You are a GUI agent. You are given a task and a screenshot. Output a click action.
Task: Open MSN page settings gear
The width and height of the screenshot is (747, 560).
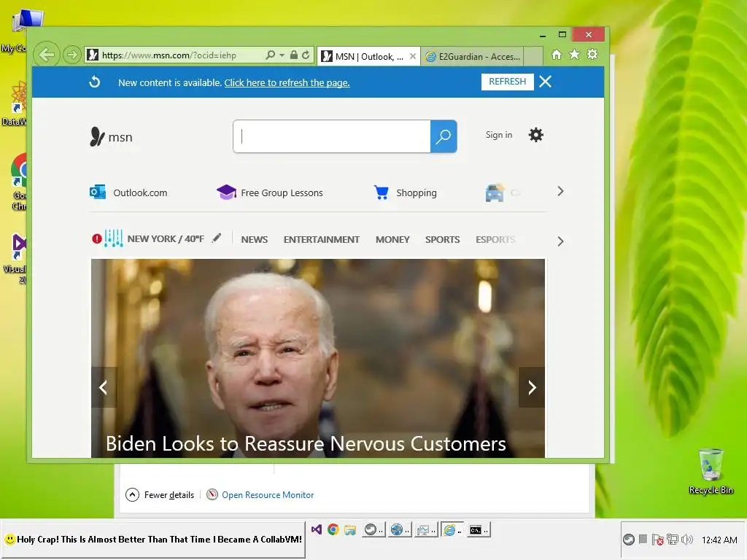pyautogui.click(x=536, y=135)
